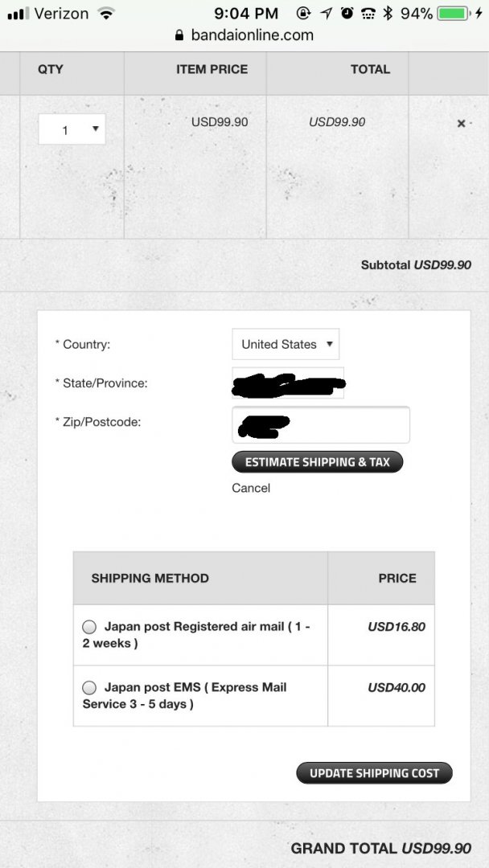
Task: Focus the Zip/Postcode input field
Action: click(x=321, y=424)
